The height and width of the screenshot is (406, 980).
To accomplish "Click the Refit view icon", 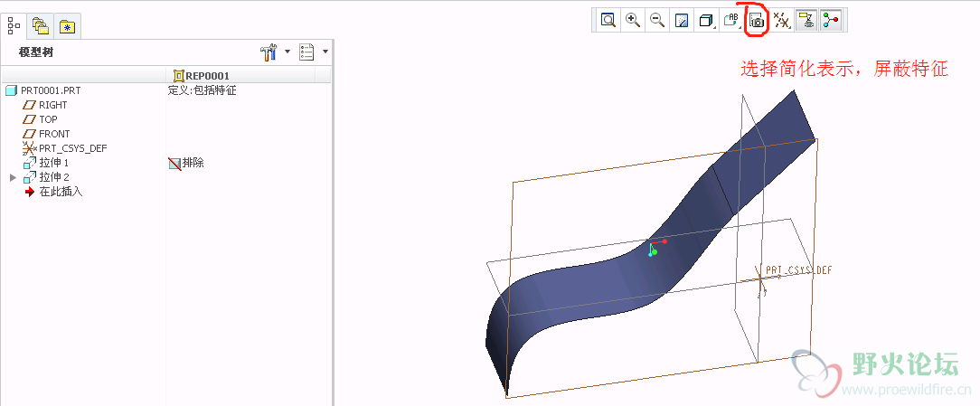I will point(608,20).
